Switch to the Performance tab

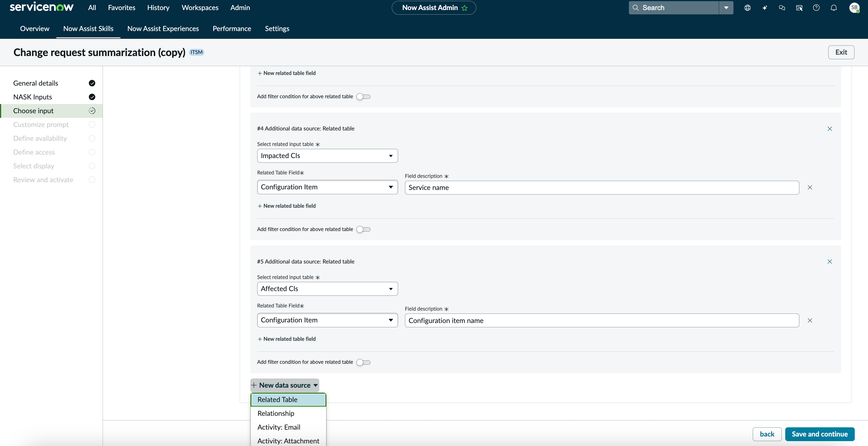tap(232, 29)
